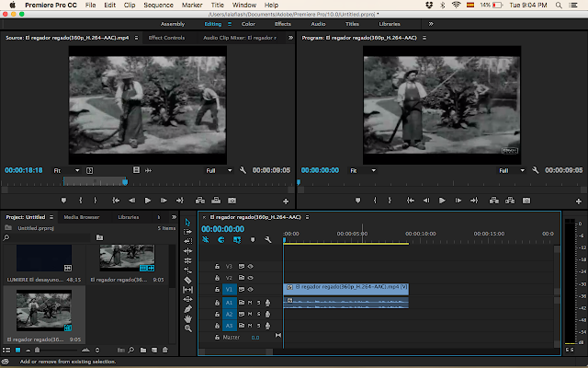Image resolution: width=588 pixels, height=368 pixels.
Task: Toggle snap in timeline
Action: click(x=221, y=239)
